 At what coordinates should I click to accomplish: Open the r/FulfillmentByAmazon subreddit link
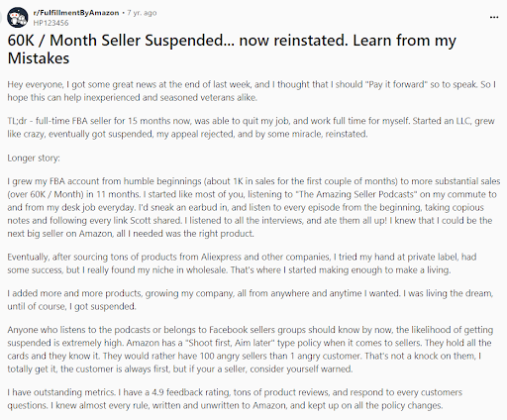tap(76, 13)
